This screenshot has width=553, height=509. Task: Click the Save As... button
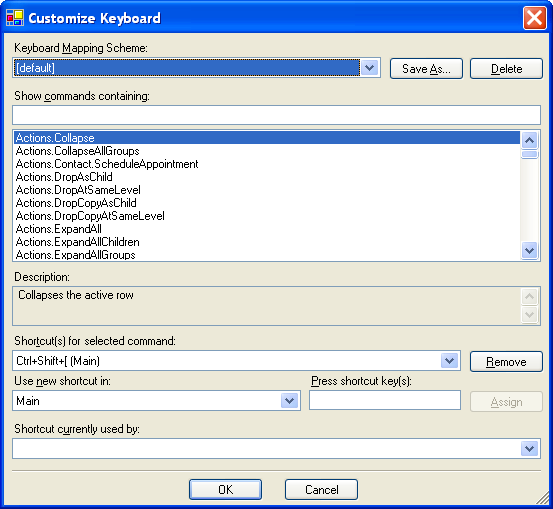pyautogui.click(x=426, y=68)
